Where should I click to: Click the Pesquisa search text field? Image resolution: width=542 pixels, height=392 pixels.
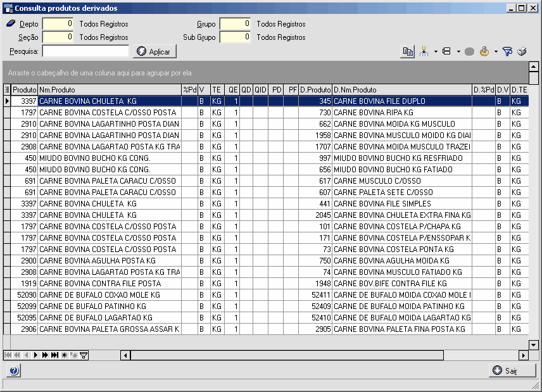click(85, 51)
